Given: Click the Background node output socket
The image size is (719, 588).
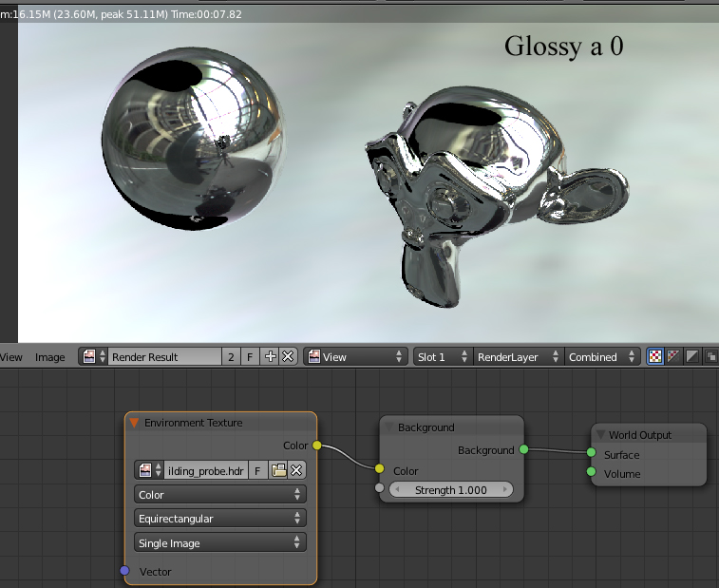Looking at the screenshot, I should coord(523,449).
